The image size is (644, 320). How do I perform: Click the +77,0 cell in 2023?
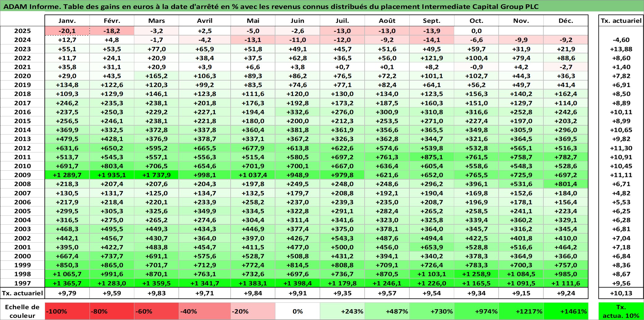pos(157,49)
